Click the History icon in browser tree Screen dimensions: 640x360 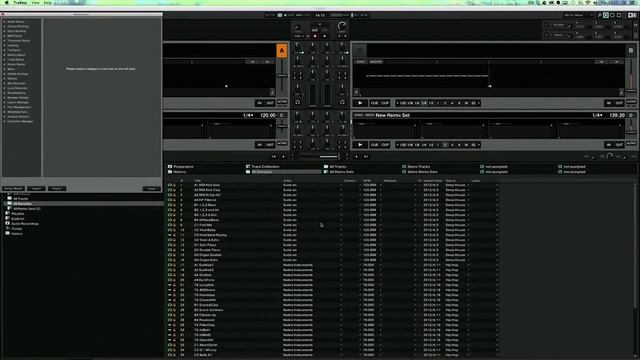point(7,233)
